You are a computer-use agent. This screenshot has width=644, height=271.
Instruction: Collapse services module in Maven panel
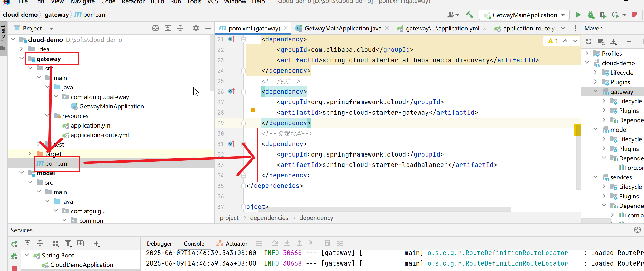coord(596,177)
